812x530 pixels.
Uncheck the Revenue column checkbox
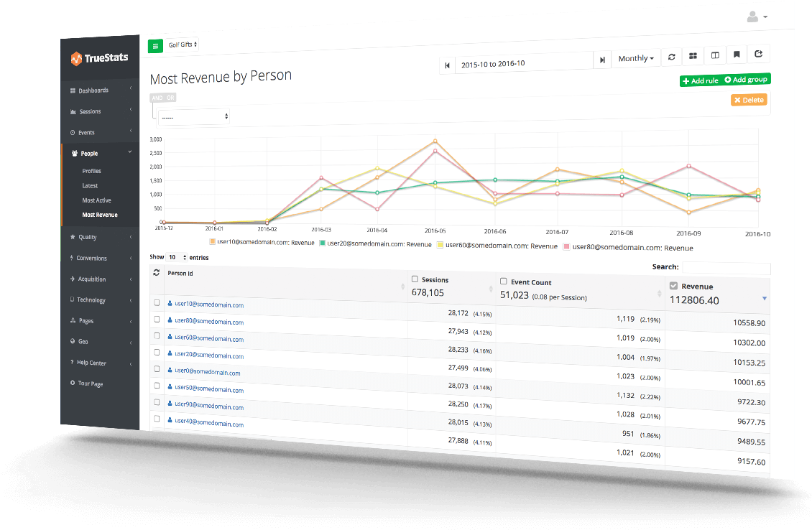click(x=673, y=286)
